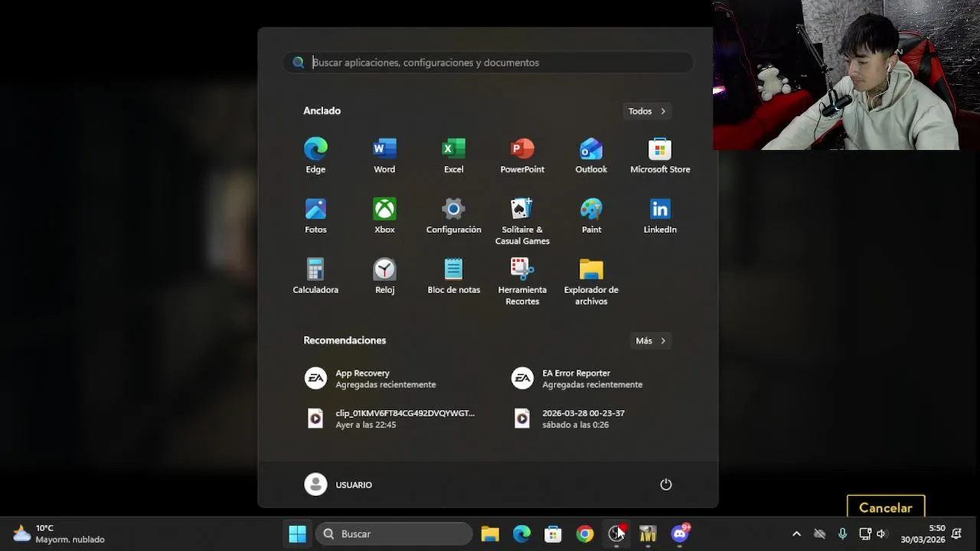
Task: Launch Herramienta Recortes snipping tool
Action: (522, 282)
